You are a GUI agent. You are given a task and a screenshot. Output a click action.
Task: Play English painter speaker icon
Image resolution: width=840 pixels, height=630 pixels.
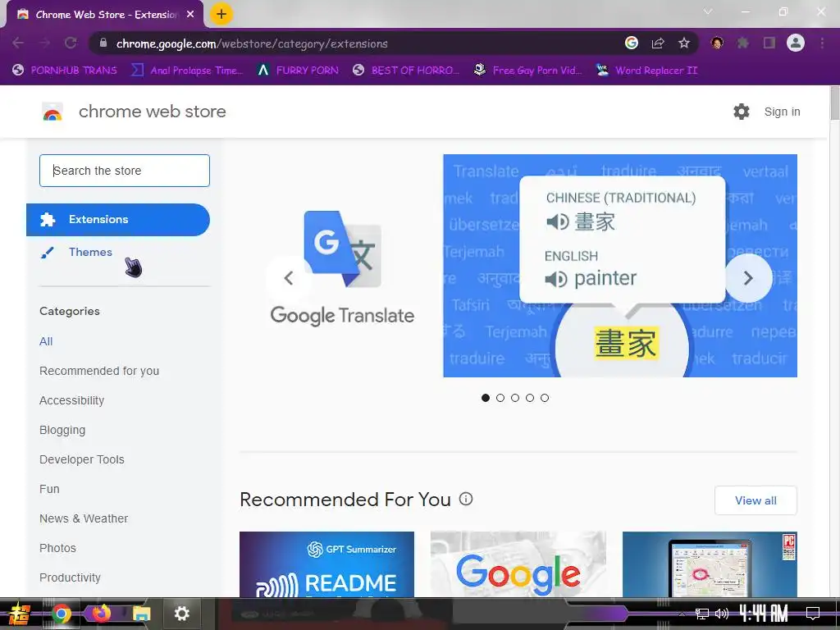point(556,279)
